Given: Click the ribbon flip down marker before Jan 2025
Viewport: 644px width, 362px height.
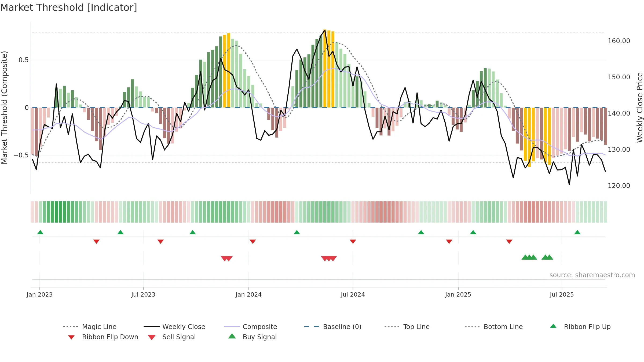Looking at the screenshot, I should [x=449, y=242].
